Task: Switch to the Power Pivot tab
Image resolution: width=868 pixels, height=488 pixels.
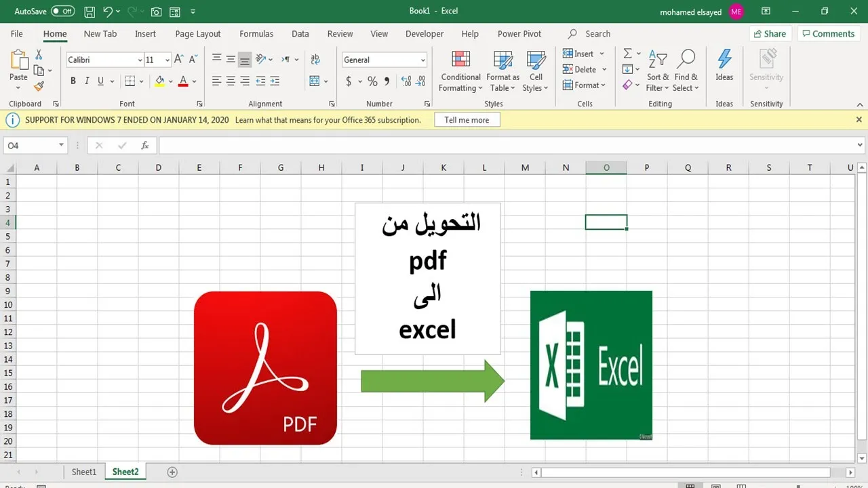Action: [519, 33]
